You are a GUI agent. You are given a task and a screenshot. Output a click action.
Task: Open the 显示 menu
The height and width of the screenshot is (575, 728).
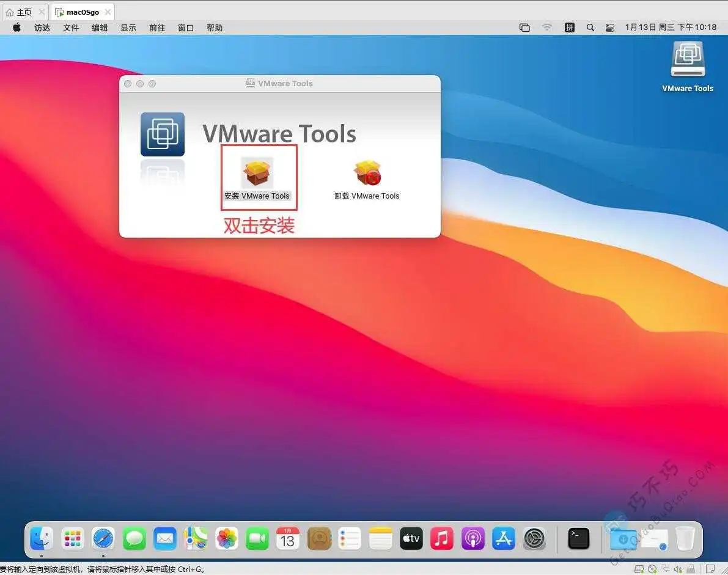(128, 28)
